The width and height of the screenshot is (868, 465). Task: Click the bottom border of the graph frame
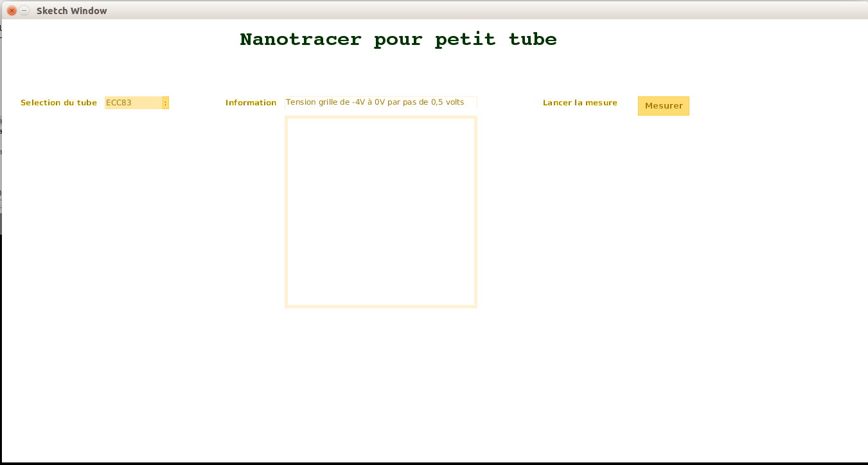coord(380,306)
